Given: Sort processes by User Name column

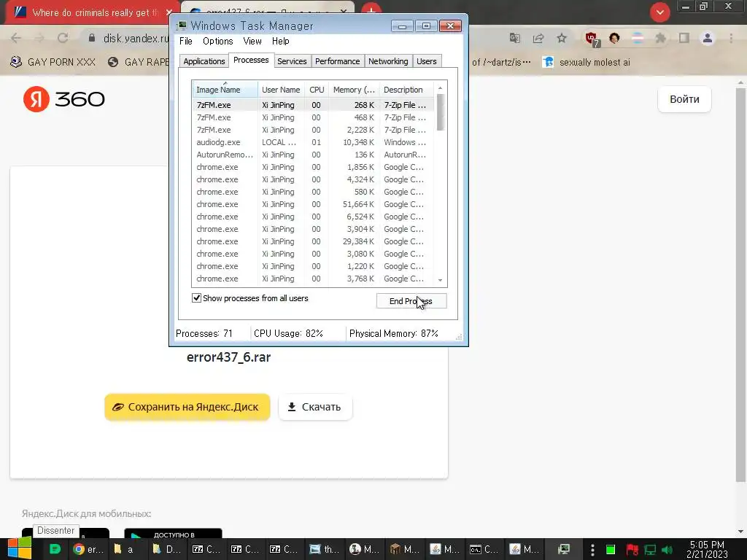Looking at the screenshot, I should click(281, 90).
